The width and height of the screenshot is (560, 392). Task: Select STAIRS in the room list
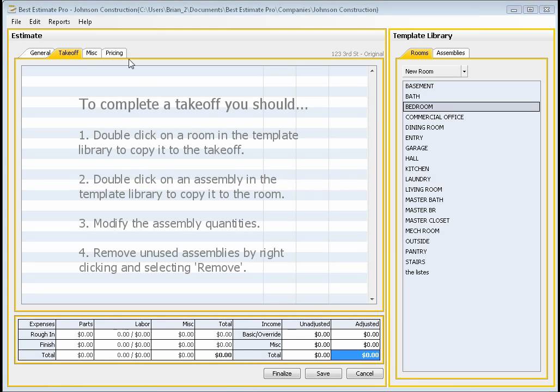(471, 262)
